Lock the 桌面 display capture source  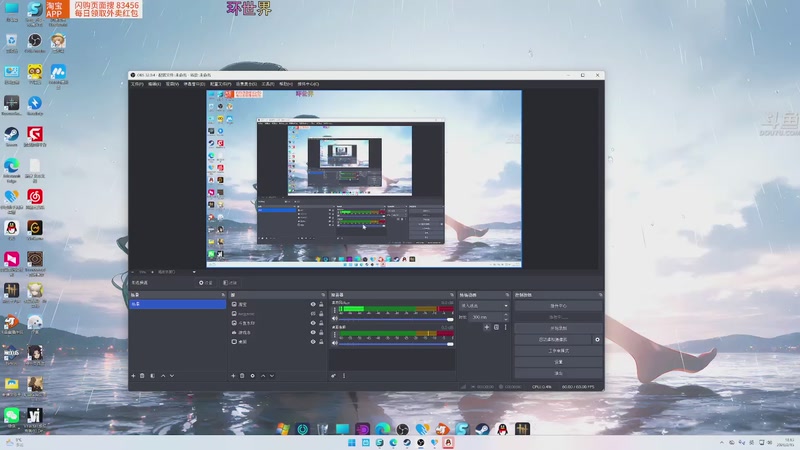(x=321, y=342)
